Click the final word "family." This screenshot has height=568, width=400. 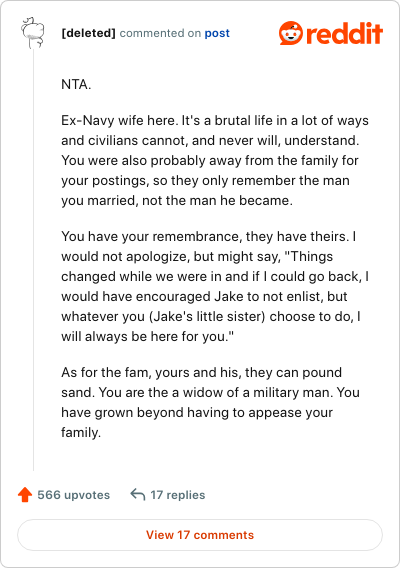pyautogui.click(x=81, y=433)
